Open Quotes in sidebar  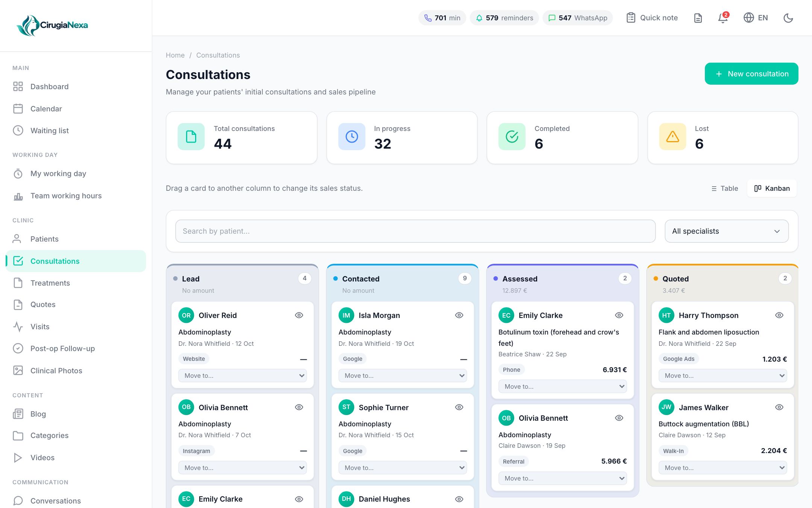coord(76,304)
